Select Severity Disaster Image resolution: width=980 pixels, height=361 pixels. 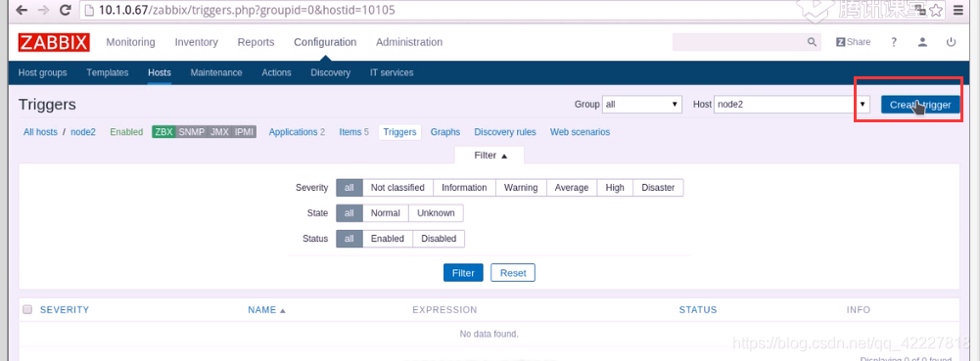coord(658,188)
